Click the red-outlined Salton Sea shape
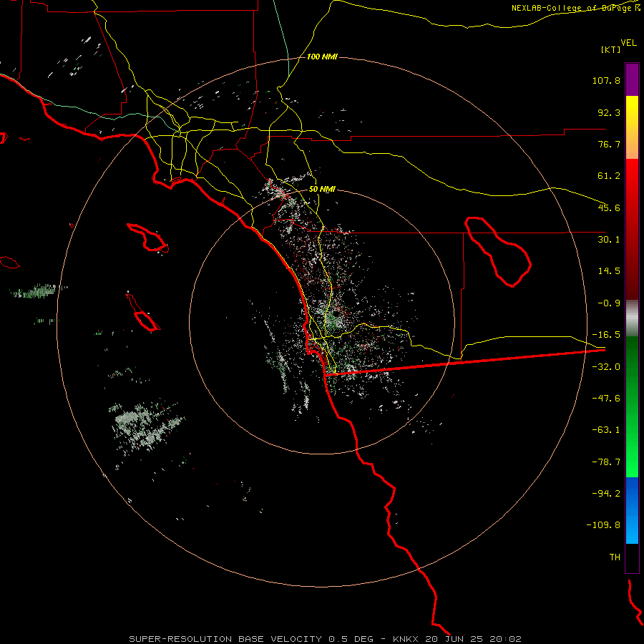This screenshot has height=644, width=644. click(498, 251)
